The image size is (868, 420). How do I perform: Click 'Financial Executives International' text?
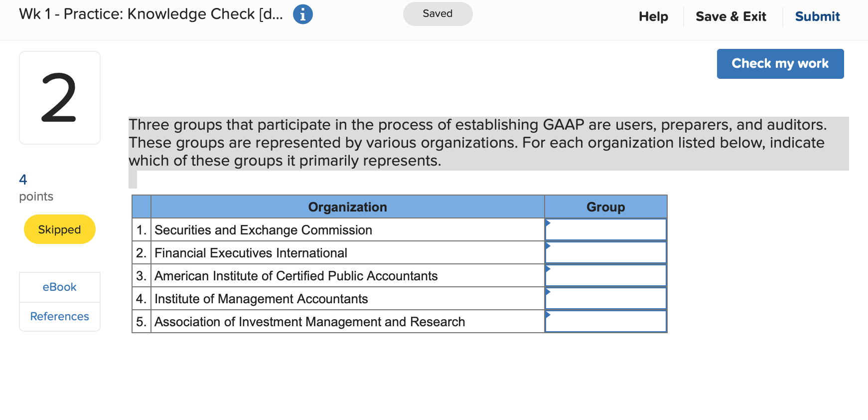[251, 253]
